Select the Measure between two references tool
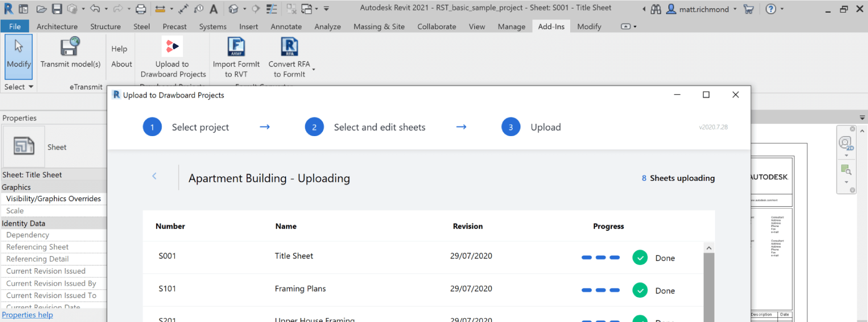The height and width of the screenshot is (322, 868). click(160, 9)
